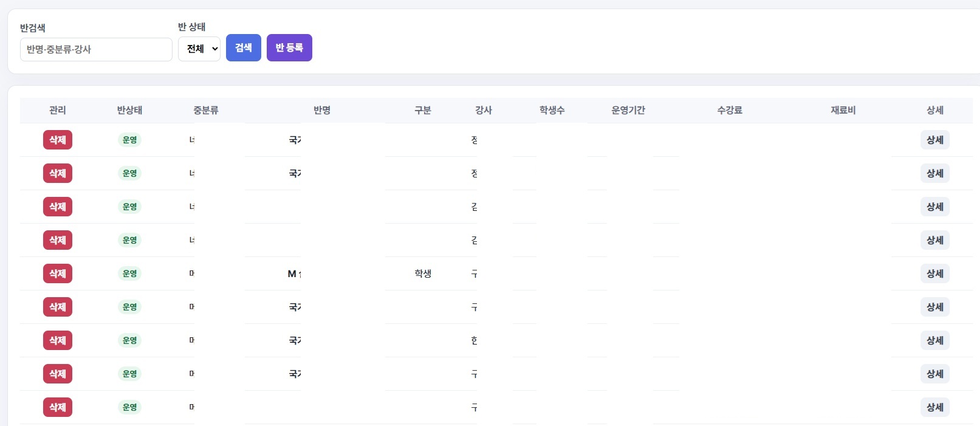Click the 반상태 column header

pos(129,110)
